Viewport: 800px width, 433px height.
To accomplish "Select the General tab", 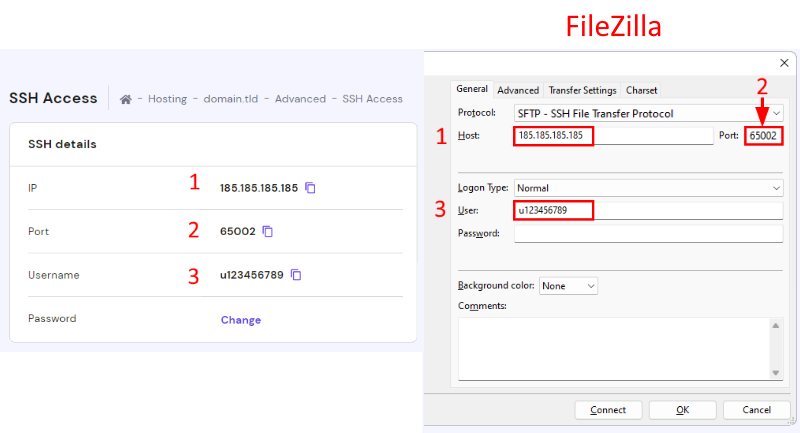I will point(471,89).
